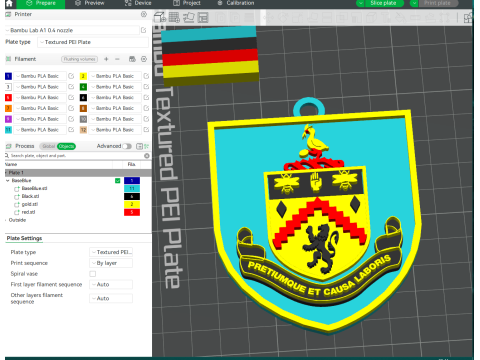Click filament 1 blue color swatch
This screenshot has height=360, width=480.
pyautogui.click(x=8, y=76)
